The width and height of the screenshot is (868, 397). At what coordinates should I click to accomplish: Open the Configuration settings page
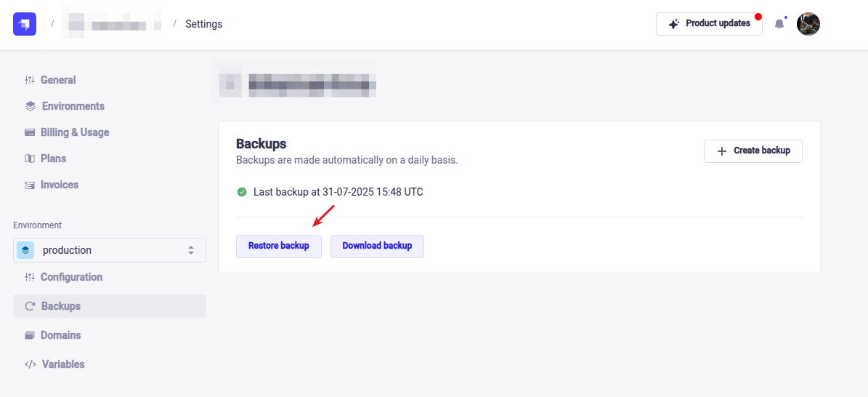71,277
